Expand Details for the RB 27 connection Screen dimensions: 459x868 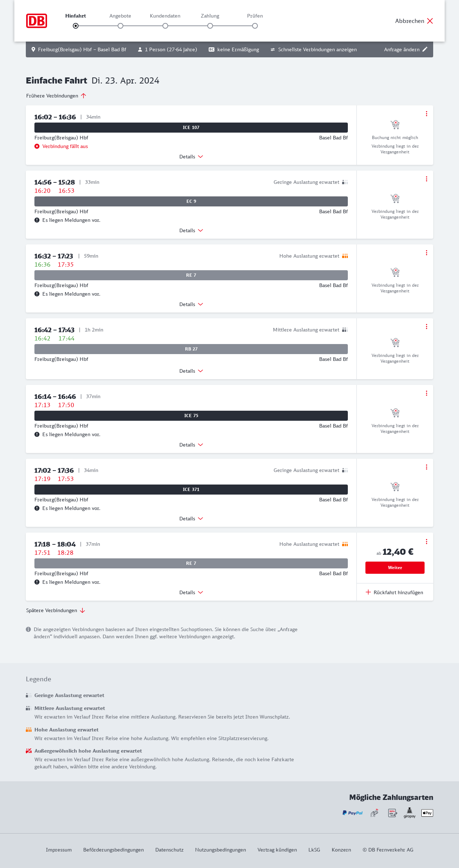click(x=191, y=371)
